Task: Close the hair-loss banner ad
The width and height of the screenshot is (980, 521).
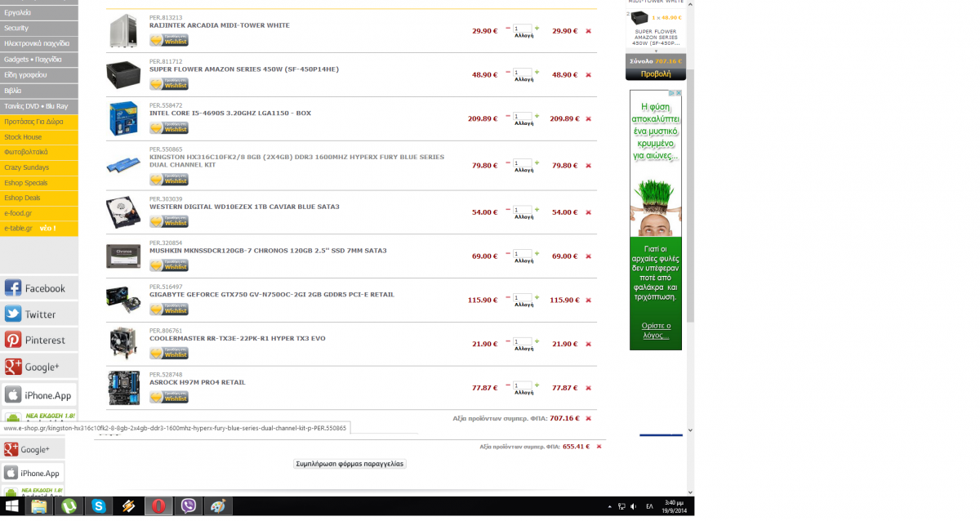Action: (679, 93)
